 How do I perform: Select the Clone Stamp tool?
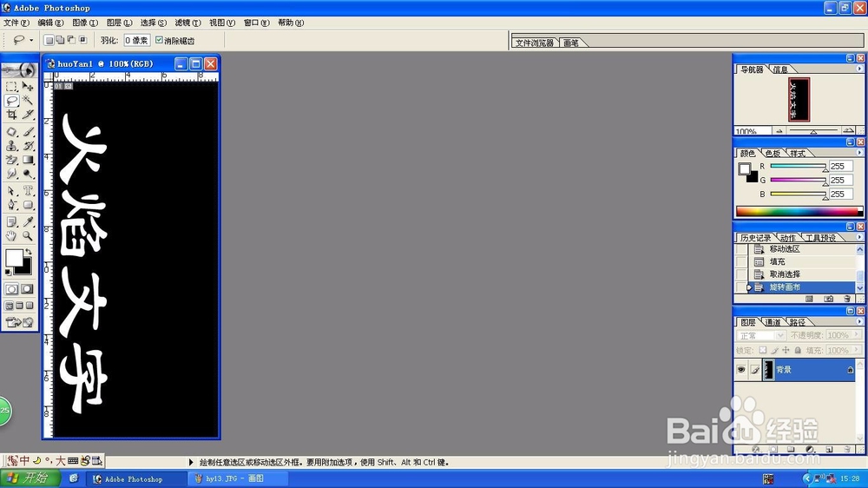11,146
